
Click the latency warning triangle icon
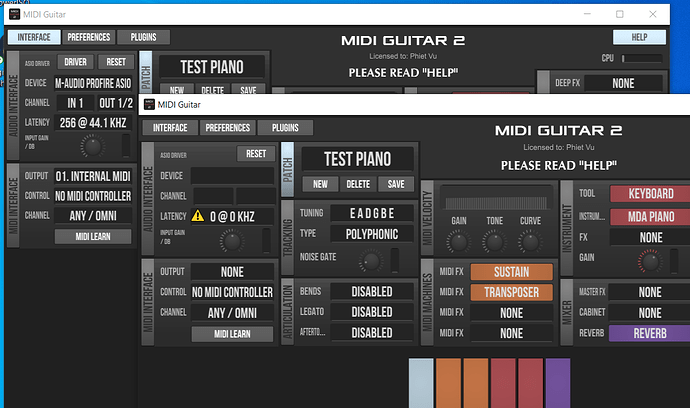coord(198,216)
